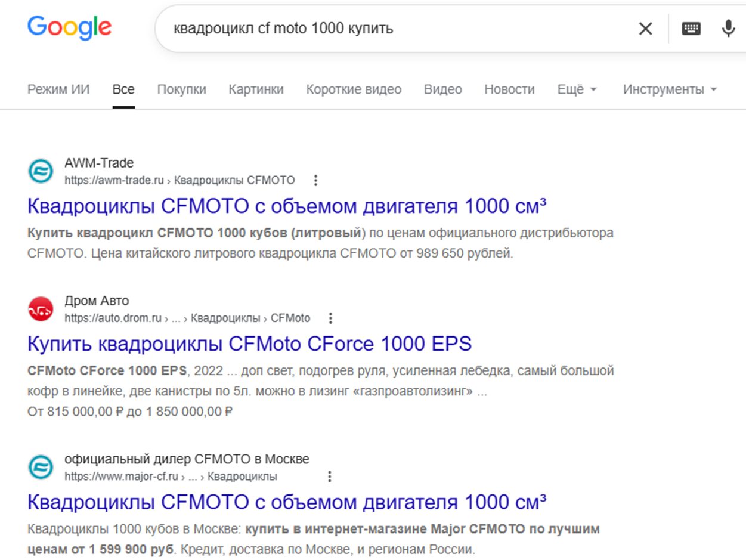
Task: Open three-dot menu for auto.drom.ru result
Action: coord(331,318)
